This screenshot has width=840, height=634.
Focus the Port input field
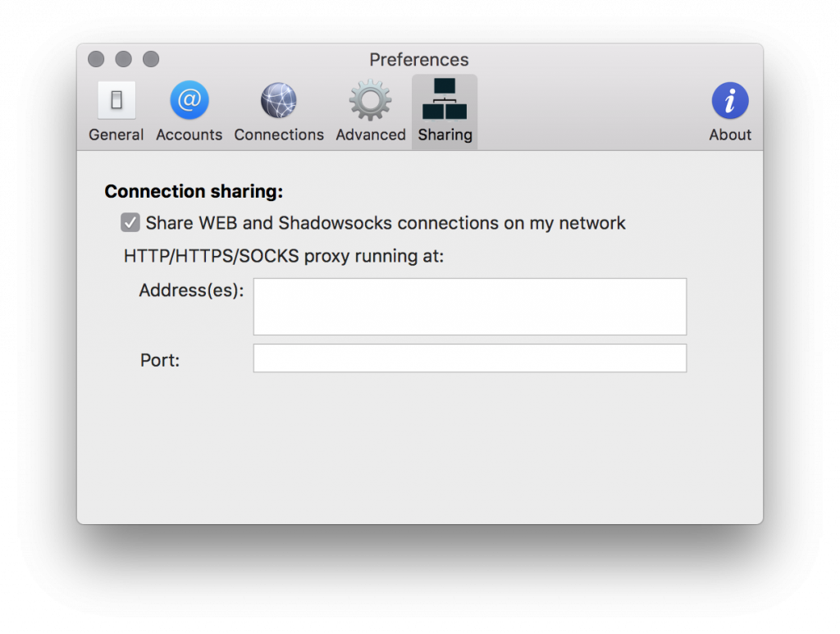pos(470,358)
